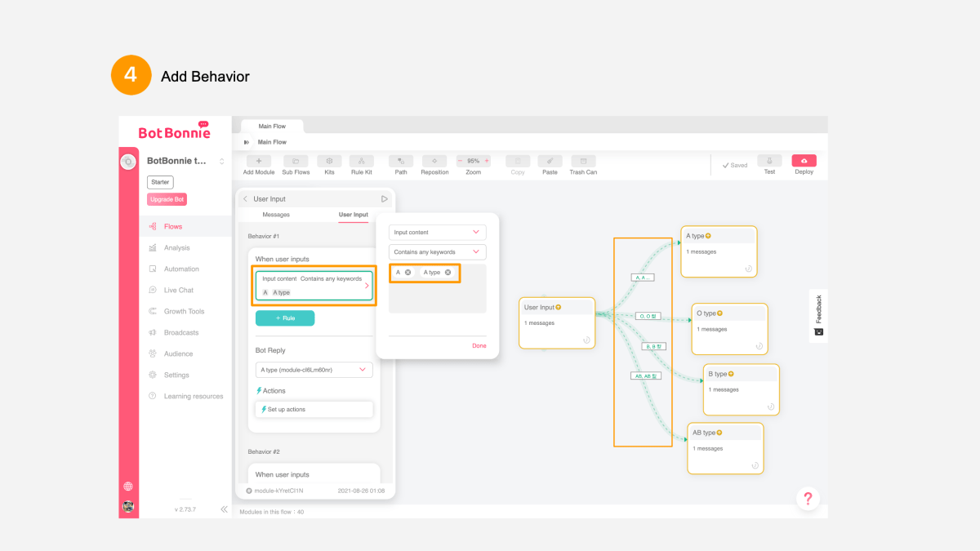Open the Rule Kit tool
The width and height of the screenshot is (980, 551).
[x=361, y=162]
